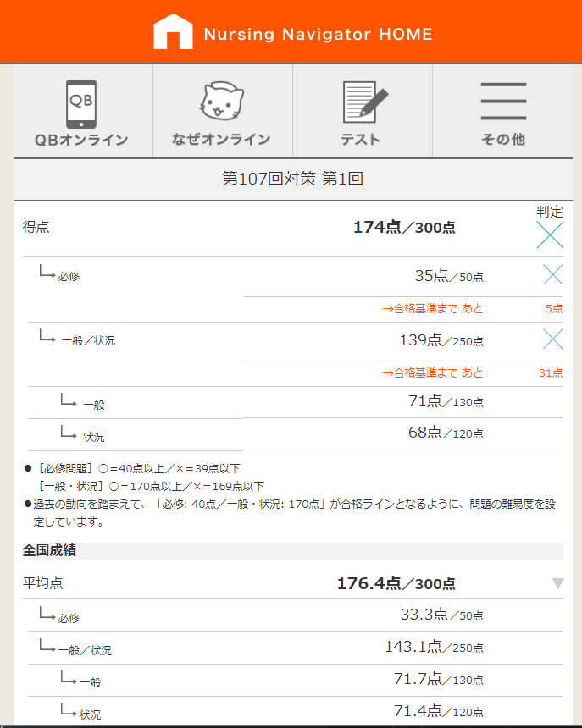The height and width of the screenshot is (728, 582).
Task: Click the overall 判定 X mark
Action: (x=550, y=234)
